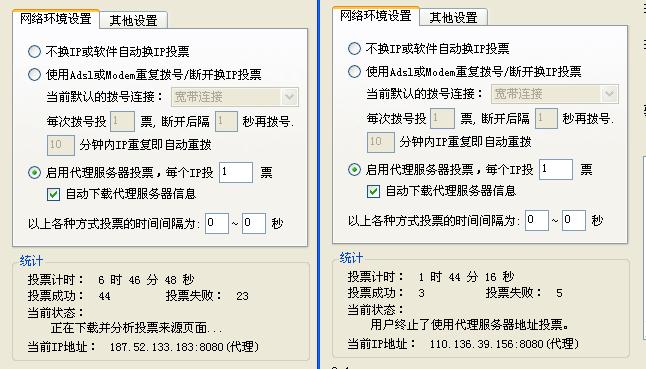Select 网络环境设置 tab in left window

coord(56,19)
